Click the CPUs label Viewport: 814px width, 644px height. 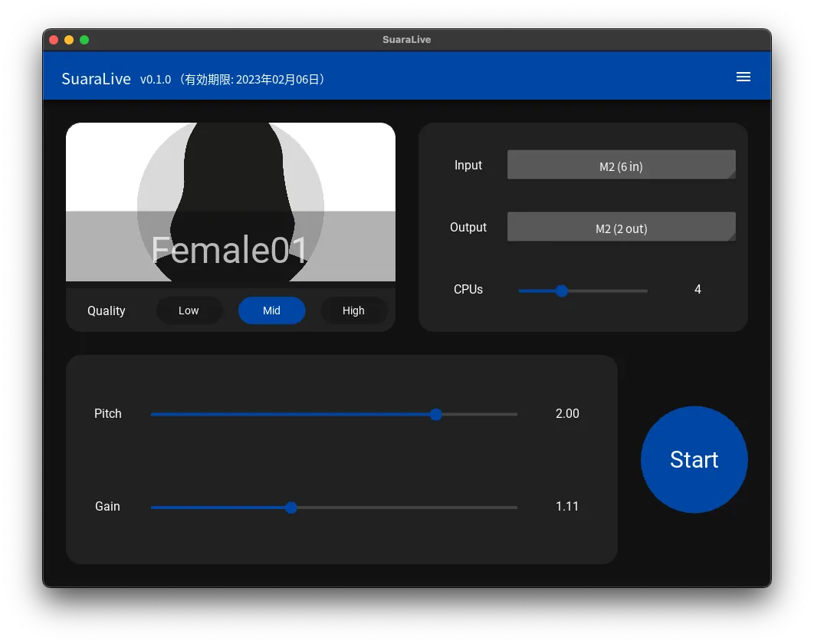[468, 289]
